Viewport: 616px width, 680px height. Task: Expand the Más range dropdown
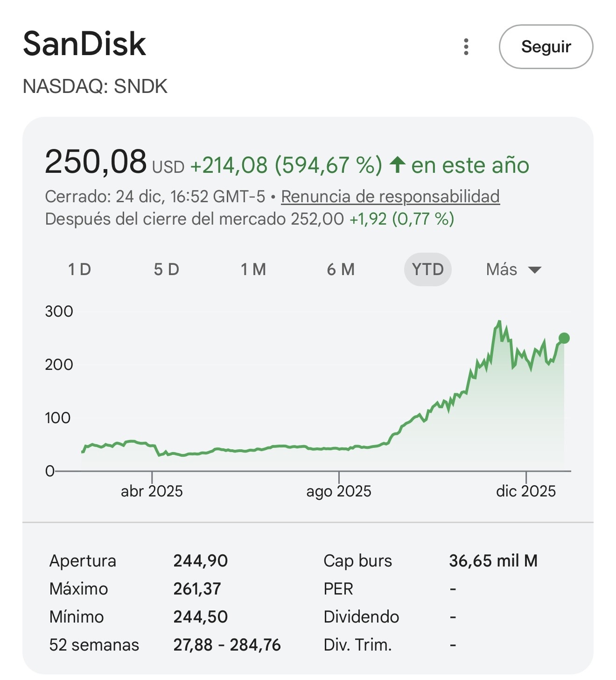(513, 269)
